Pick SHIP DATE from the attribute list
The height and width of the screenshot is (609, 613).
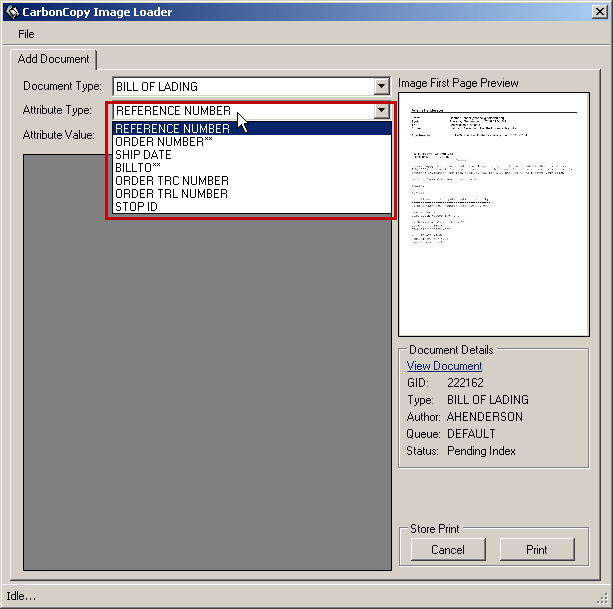click(x=143, y=155)
